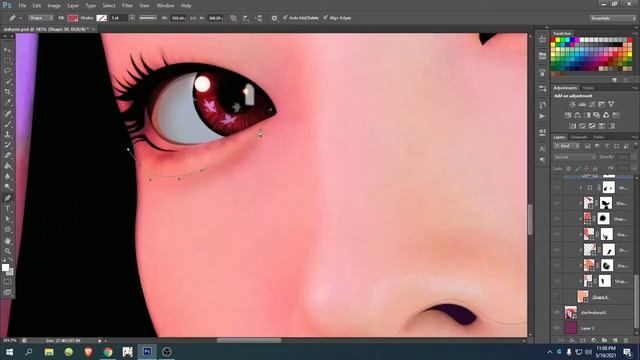The height and width of the screenshot is (360, 640).
Task: Switch to the Paths tab
Action: coord(598,137)
